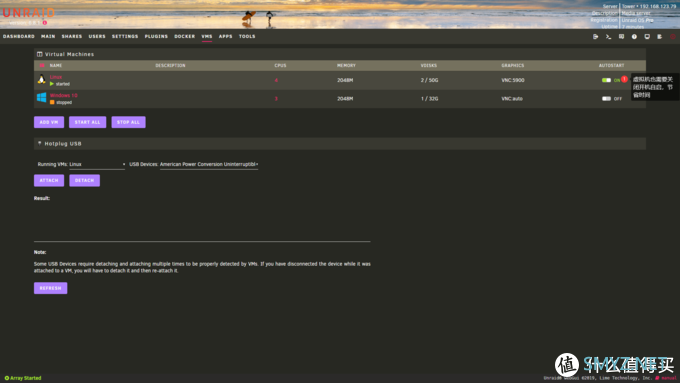Click the help question mark icon
The width and height of the screenshot is (680, 383).
[x=634, y=37]
